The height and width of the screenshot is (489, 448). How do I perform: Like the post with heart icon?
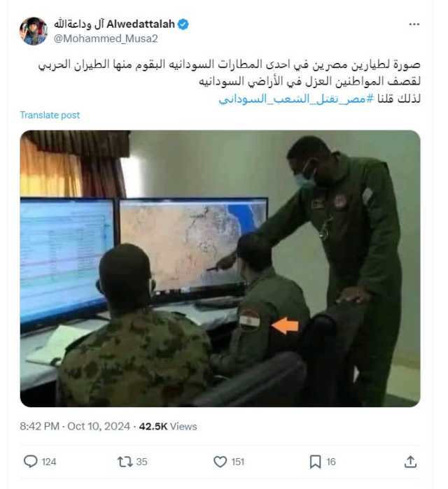click(220, 462)
